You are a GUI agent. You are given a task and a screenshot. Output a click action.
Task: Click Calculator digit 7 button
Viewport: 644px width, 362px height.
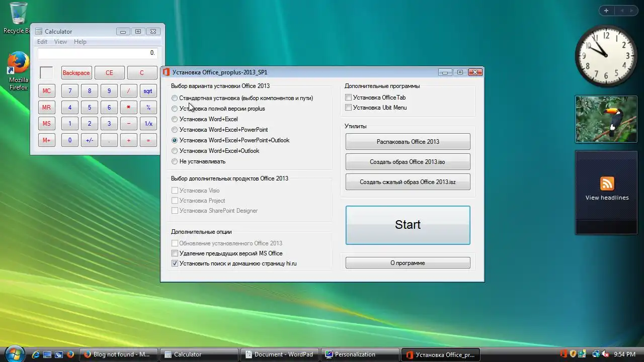point(70,91)
